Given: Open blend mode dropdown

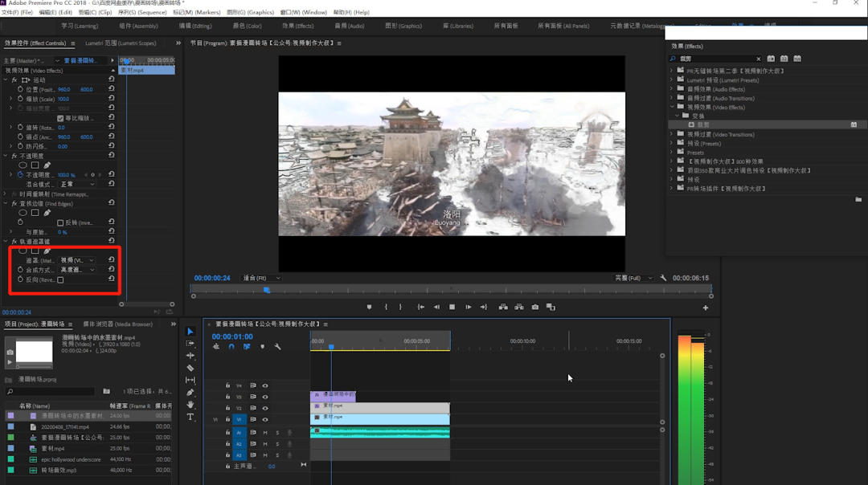Looking at the screenshot, I should (77, 184).
